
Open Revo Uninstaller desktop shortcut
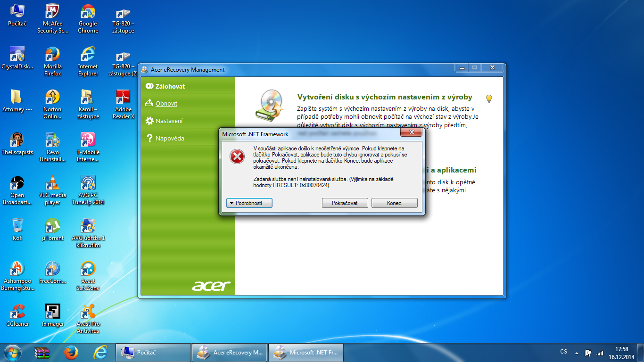(x=52, y=148)
